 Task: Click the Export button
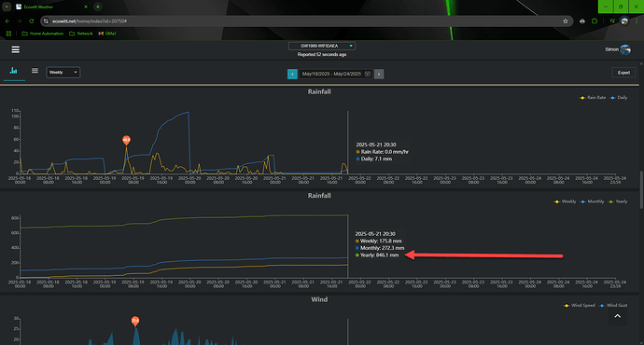pyautogui.click(x=623, y=73)
